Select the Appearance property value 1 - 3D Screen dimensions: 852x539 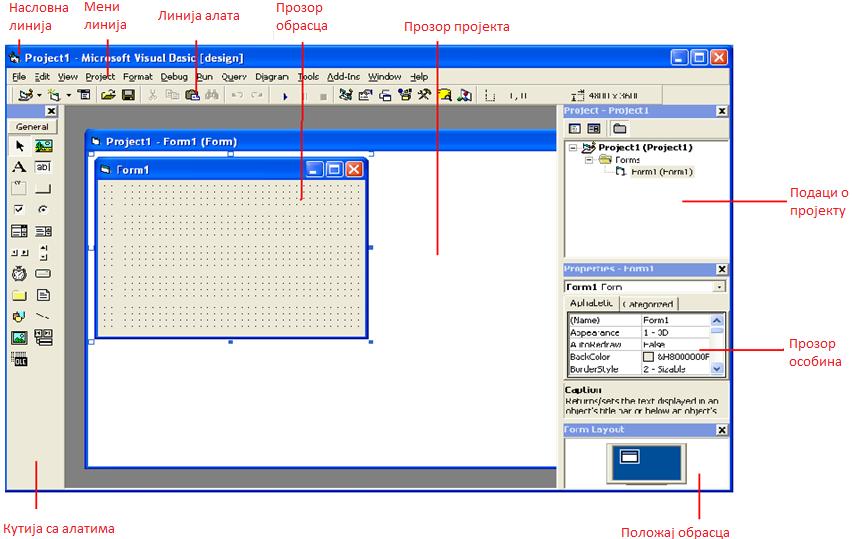(675, 333)
